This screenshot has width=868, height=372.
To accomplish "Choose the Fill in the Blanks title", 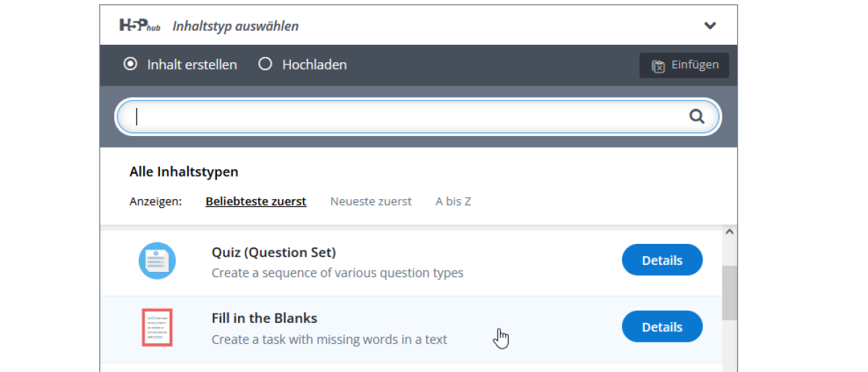I will (264, 318).
